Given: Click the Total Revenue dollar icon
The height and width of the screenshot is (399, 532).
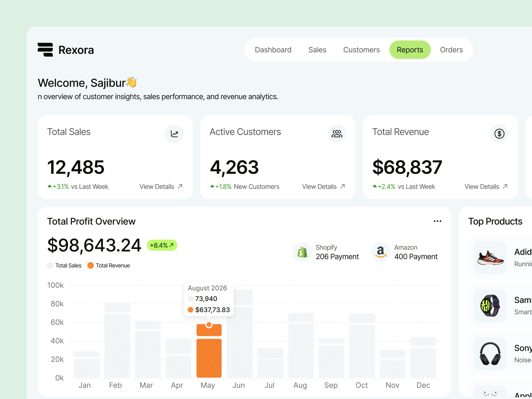Looking at the screenshot, I should coord(500,134).
